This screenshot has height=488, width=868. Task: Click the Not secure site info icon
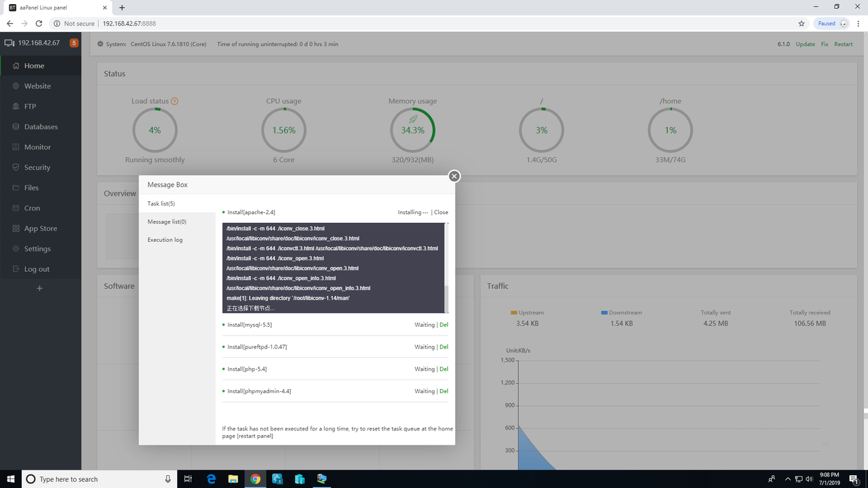pyautogui.click(x=56, y=23)
